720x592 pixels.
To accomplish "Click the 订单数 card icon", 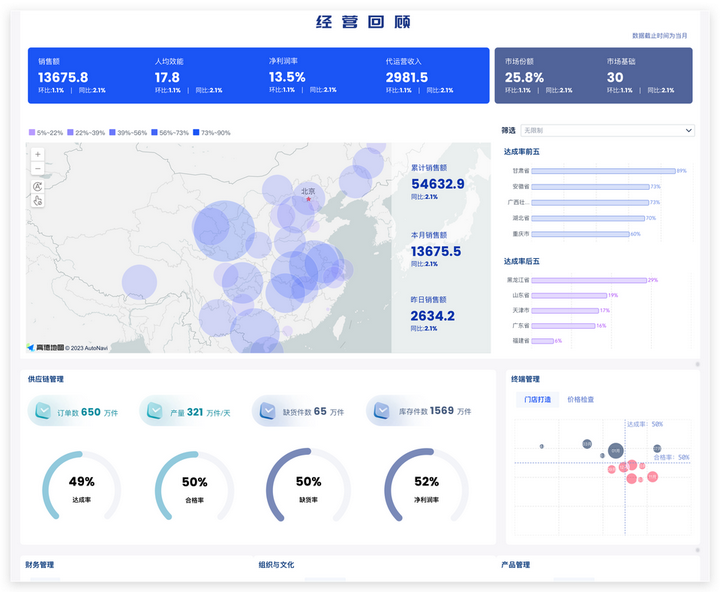I will click(43, 411).
